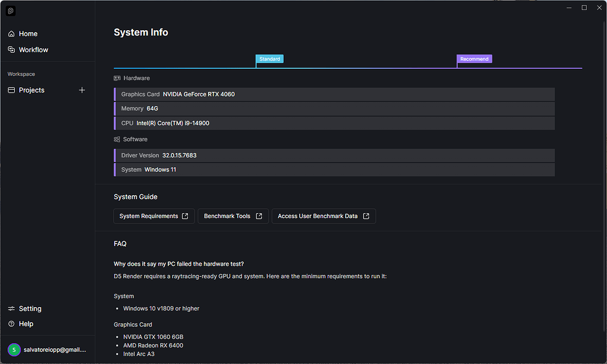Image resolution: width=607 pixels, height=364 pixels.
Task: Open Benchmark Tools link
Action: (x=233, y=216)
